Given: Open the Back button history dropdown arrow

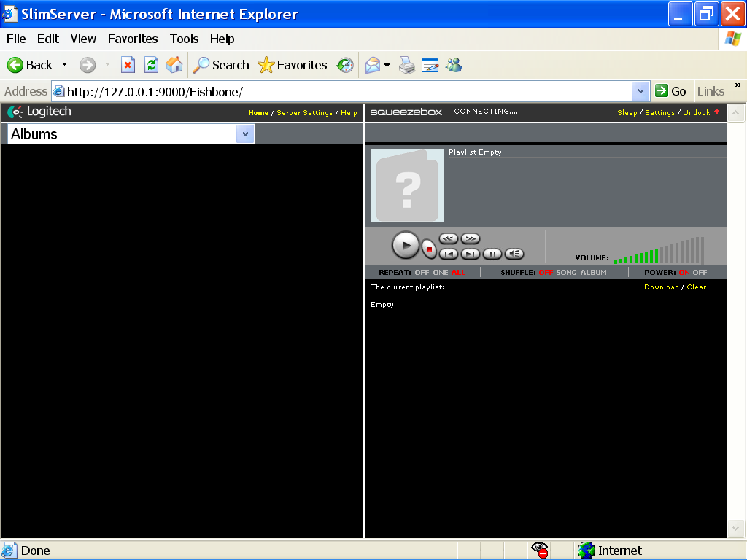Looking at the screenshot, I should tap(64, 65).
